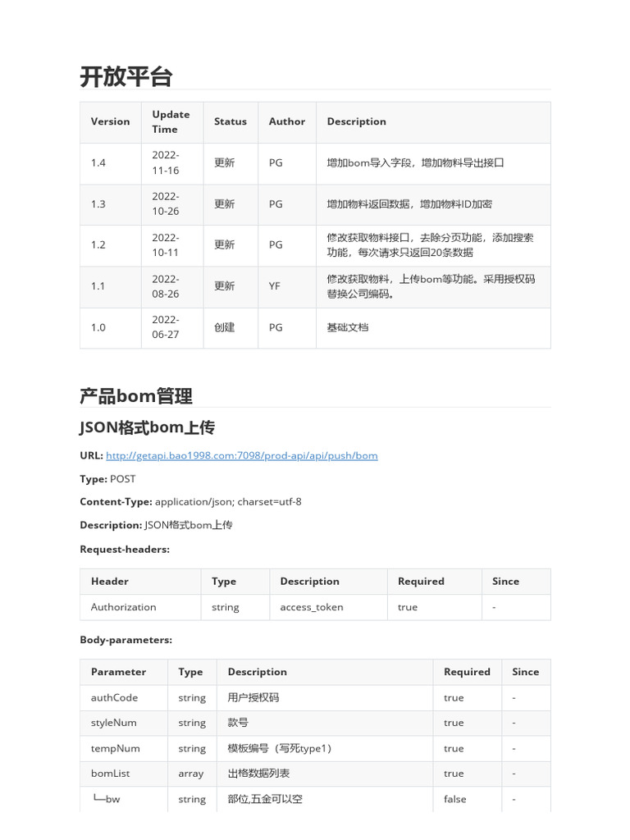630x840 pixels.
Task: Open the getapi.bao1998.com push/bom URL link
Action: click(242, 455)
